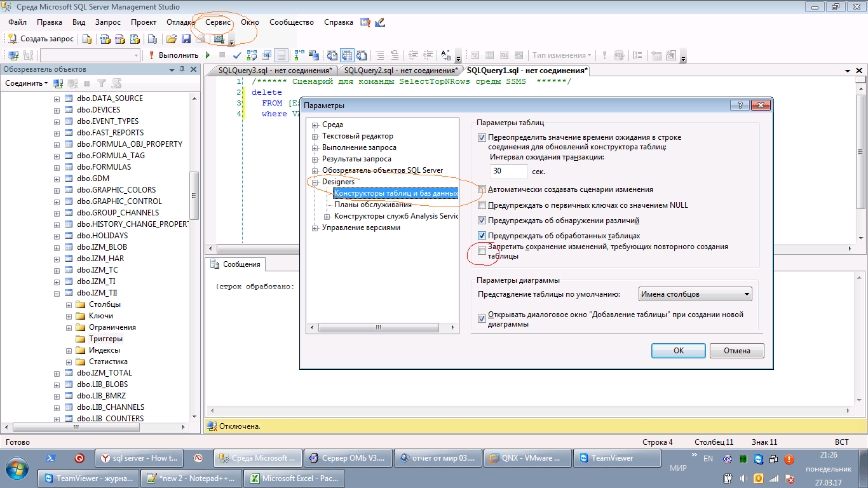868x488 pixels.
Task: Open a file using the folder toolbar icon
Action: pos(172,38)
